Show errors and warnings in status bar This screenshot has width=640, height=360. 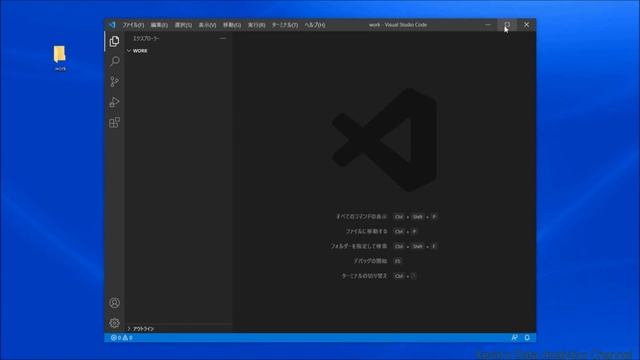(x=121, y=338)
